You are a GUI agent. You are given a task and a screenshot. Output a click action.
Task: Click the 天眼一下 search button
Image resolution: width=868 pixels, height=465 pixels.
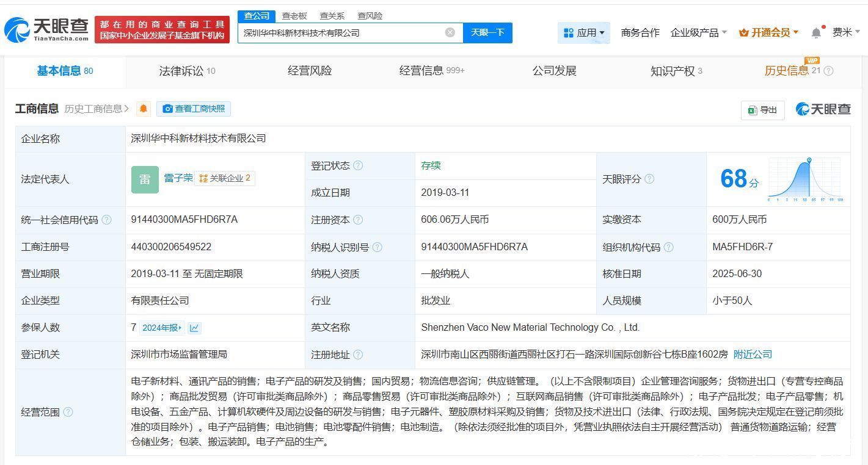click(487, 32)
